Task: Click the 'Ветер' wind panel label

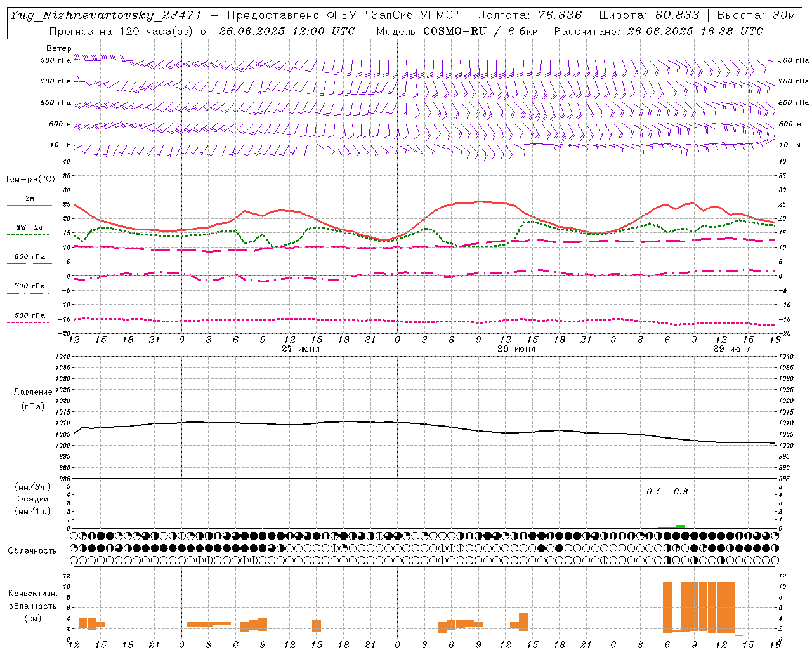Action: tap(58, 48)
